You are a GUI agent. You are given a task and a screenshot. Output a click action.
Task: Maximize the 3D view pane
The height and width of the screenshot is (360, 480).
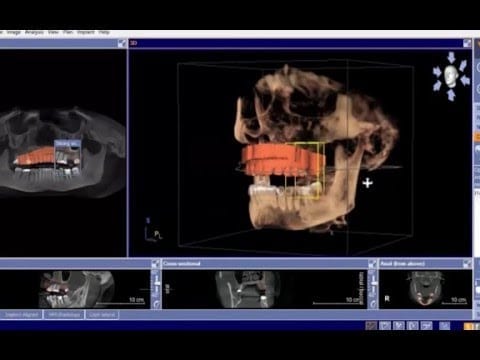click(x=467, y=43)
